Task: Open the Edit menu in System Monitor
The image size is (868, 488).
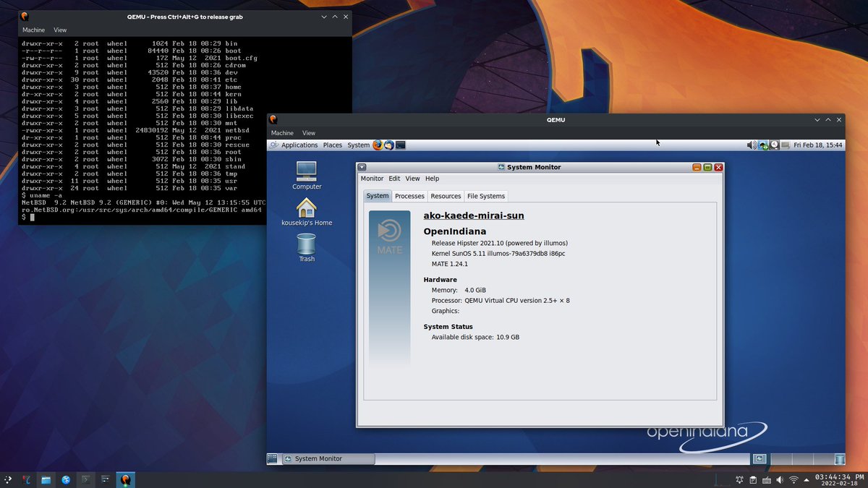Action: point(394,179)
